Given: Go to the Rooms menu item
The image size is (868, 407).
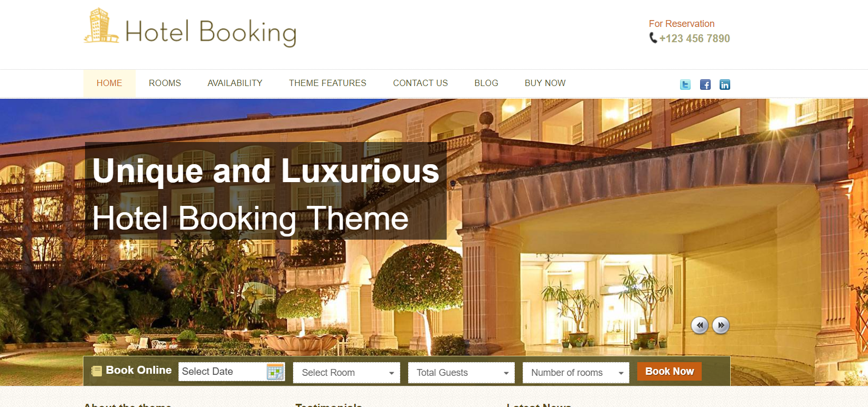Looking at the screenshot, I should (x=165, y=83).
